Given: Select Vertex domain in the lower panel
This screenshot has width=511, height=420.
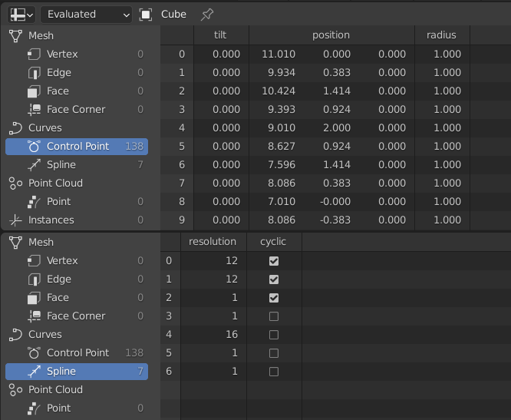Looking at the screenshot, I should point(77,261).
